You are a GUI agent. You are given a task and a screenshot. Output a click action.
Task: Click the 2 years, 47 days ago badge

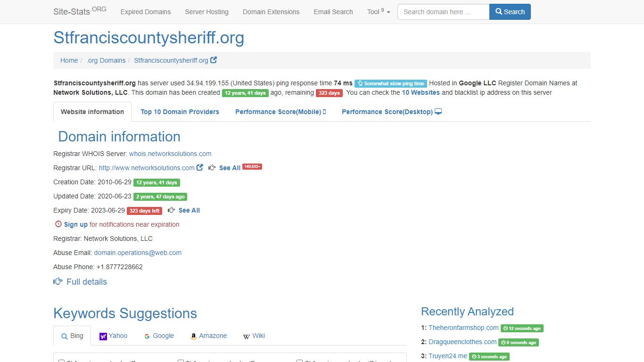coord(160,197)
